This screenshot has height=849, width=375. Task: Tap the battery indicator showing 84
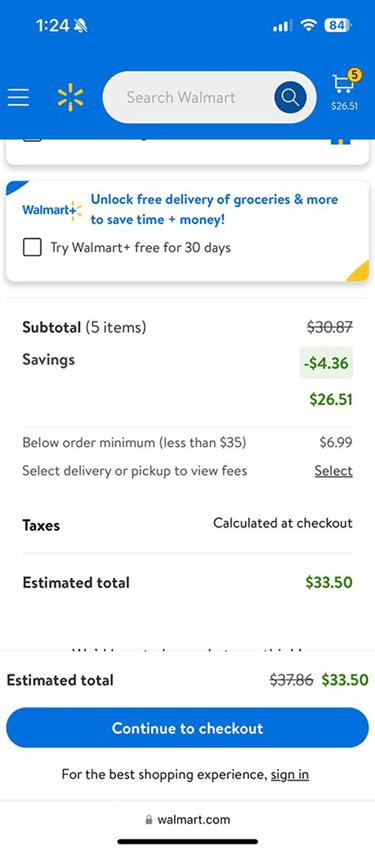pyautogui.click(x=338, y=25)
